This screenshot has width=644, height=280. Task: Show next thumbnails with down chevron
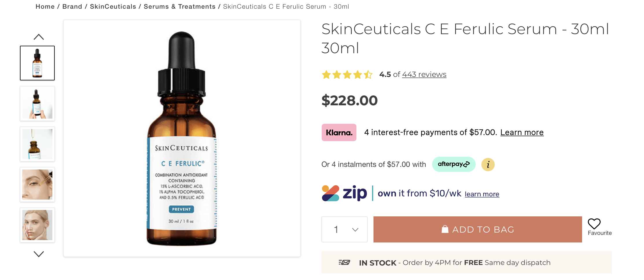[39, 254]
